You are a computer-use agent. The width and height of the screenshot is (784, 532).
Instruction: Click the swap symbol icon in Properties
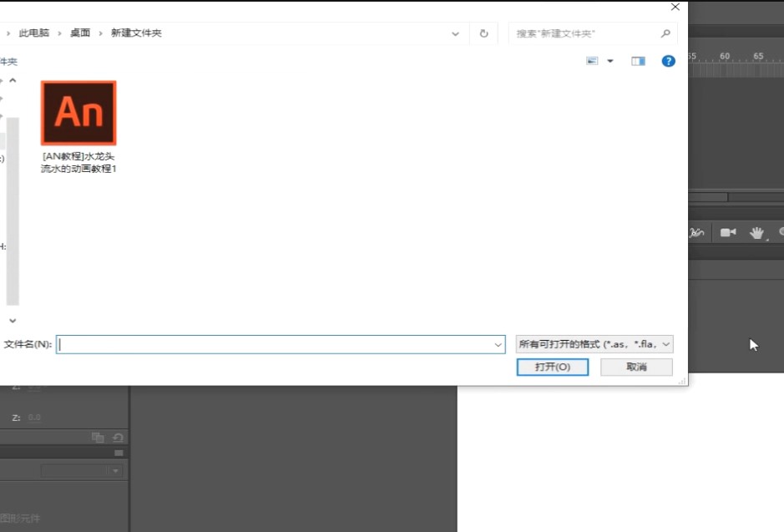click(98, 437)
